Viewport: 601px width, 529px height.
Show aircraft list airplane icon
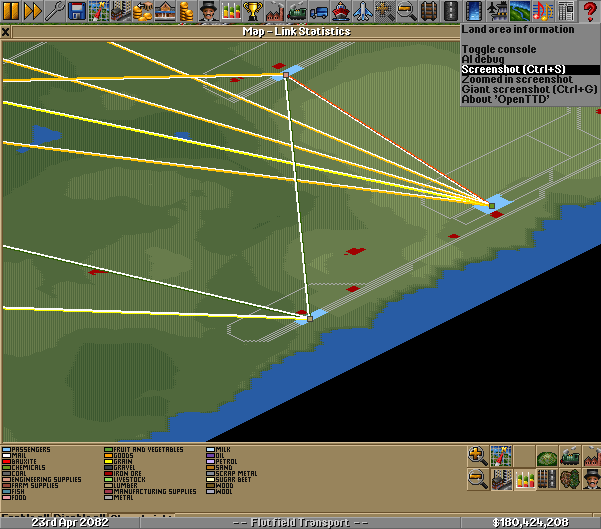pos(363,11)
